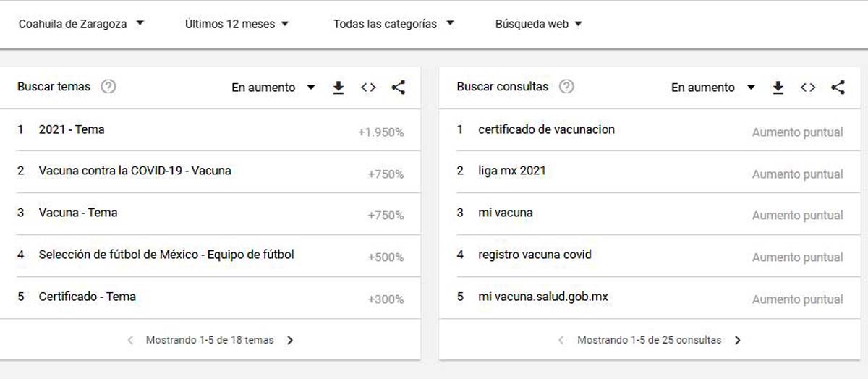Open En aumento sort for Buscar consultas
The height and width of the screenshot is (379, 868).
[712, 88]
